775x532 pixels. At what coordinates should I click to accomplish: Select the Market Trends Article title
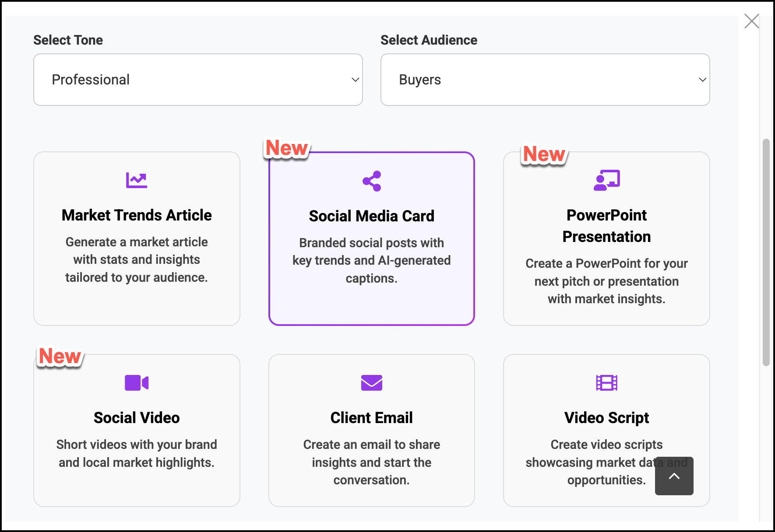tap(137, 215)
